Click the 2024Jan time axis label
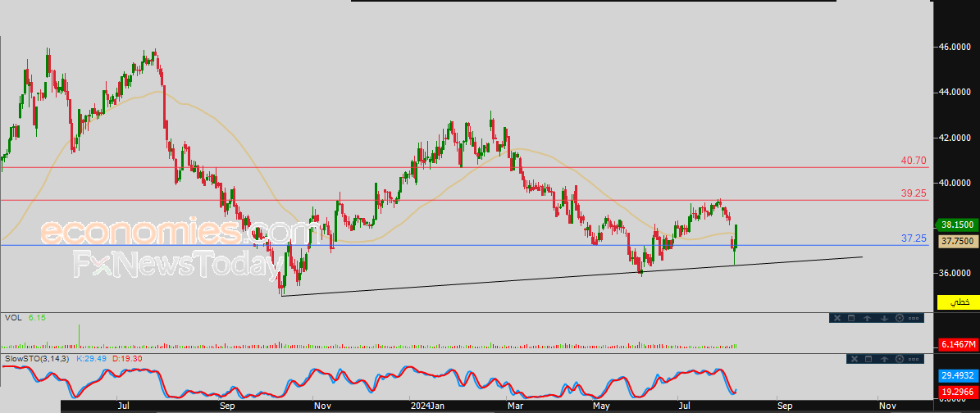The width and height of the screenshot is (980, 413). click(428, 406)
